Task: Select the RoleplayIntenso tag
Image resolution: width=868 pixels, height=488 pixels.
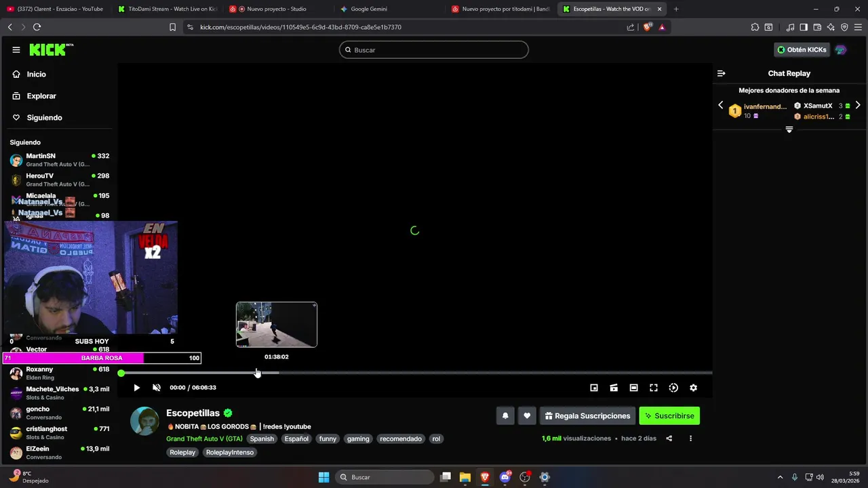Action: [x=230, y=452]
